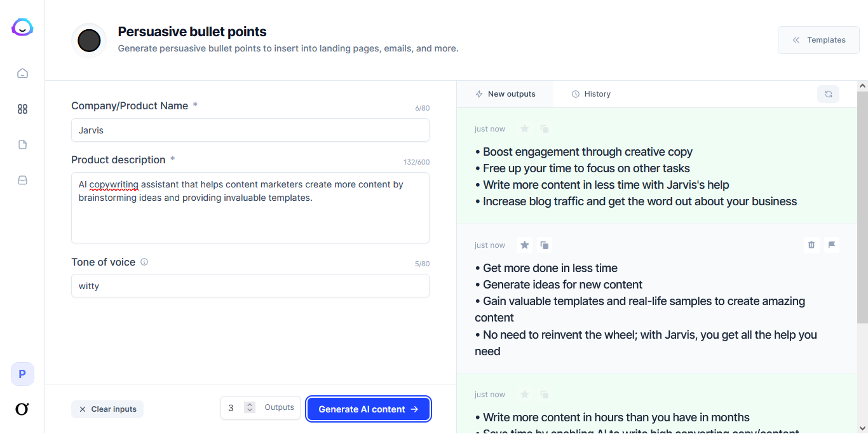Click the Generate AI content button
Image resolution: width=868 pixels, height=434 pixels.
pyautogui.click(x=369, y=409)
